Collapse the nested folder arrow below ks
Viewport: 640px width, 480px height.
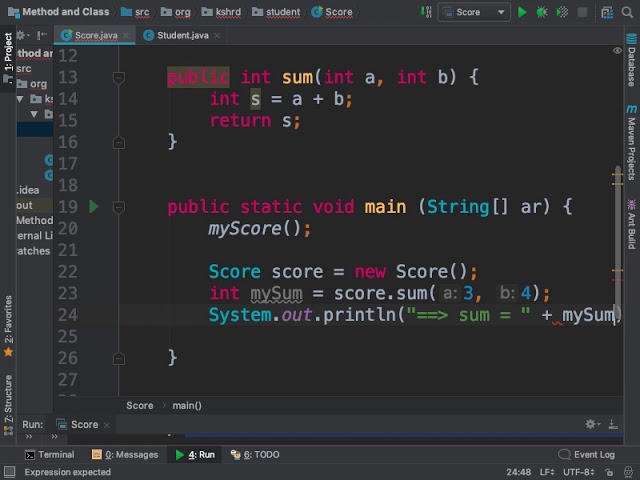[x=34, y=114]
